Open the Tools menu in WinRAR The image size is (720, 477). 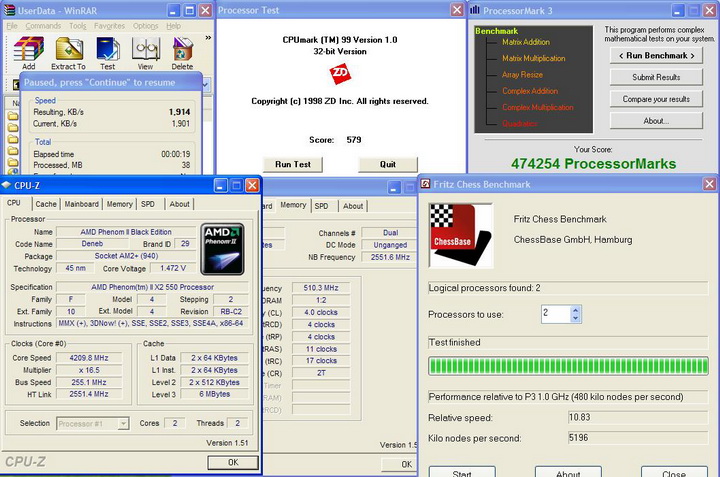(78, 26)
